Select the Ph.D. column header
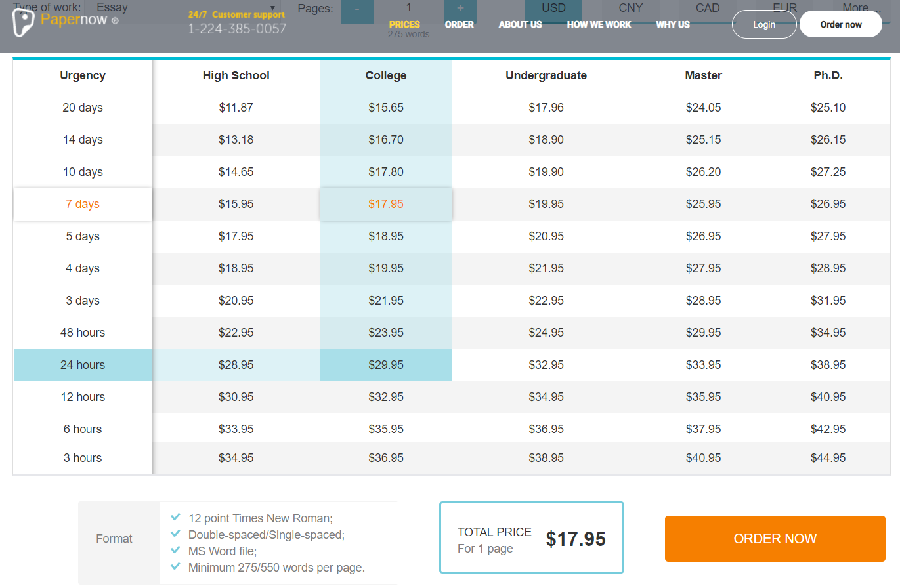 pos(828,75)
